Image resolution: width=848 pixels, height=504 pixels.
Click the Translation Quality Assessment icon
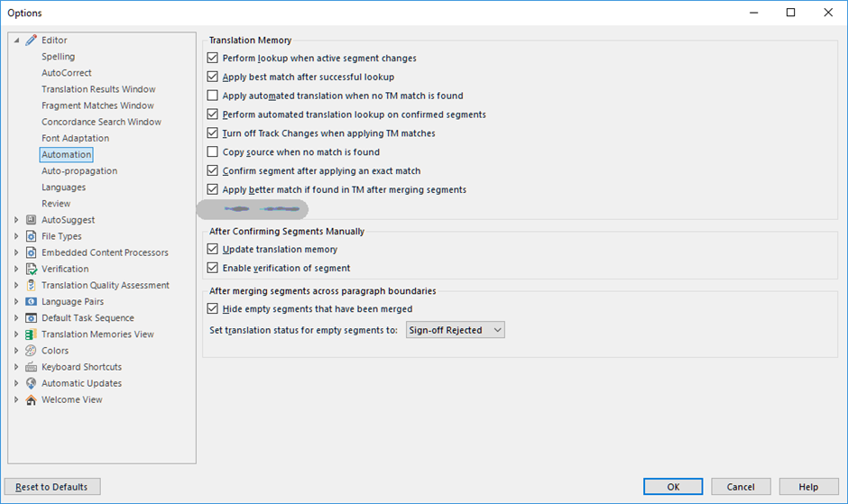tap(32, 285)
